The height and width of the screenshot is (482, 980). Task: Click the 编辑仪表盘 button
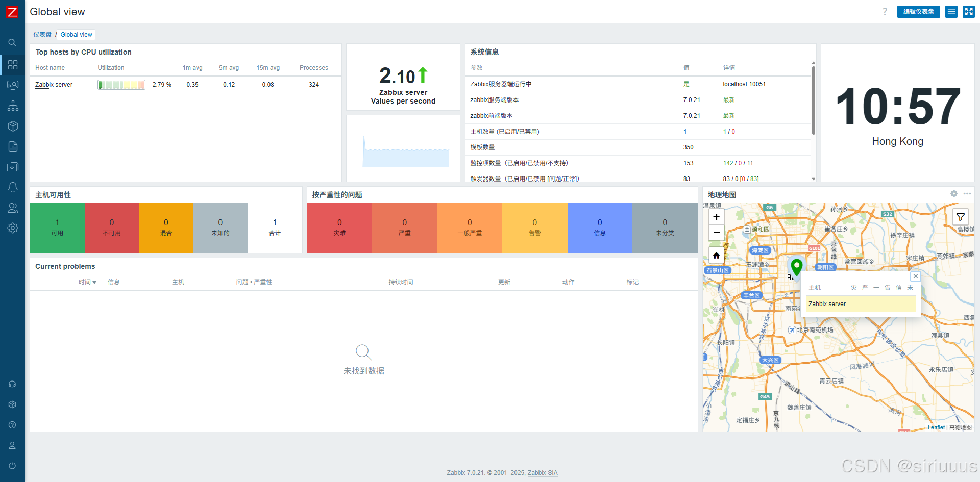coord(919,12)
